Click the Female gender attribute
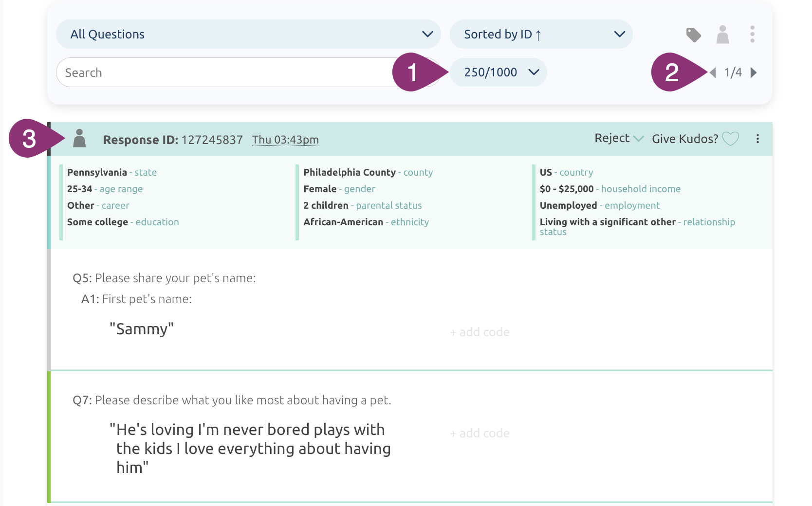812x506 pixels. (339, 189)
